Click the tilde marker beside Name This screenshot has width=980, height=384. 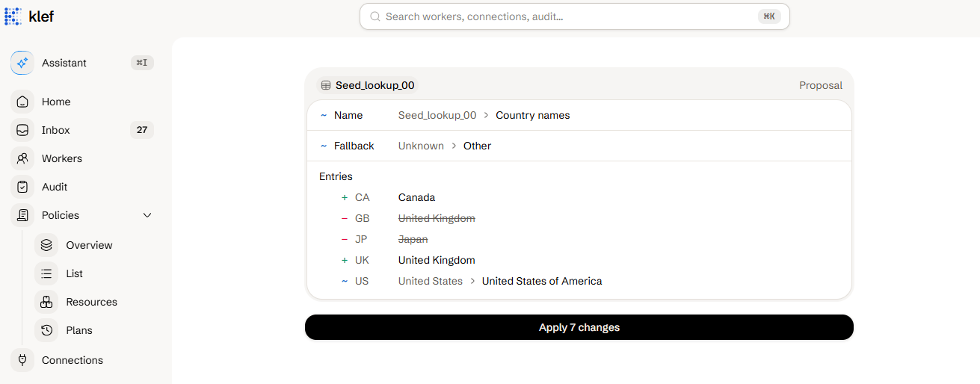pyautogui.click(x=324, y=115)
